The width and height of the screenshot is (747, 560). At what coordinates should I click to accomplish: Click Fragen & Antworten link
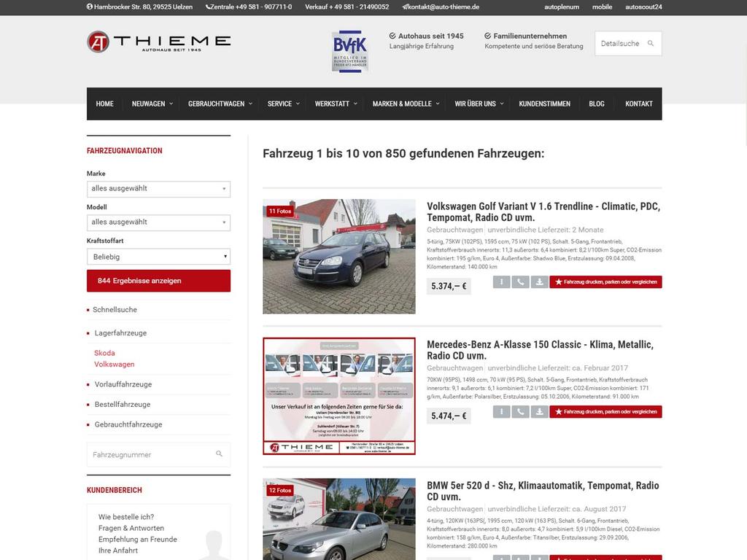click(x=131, y=528)
